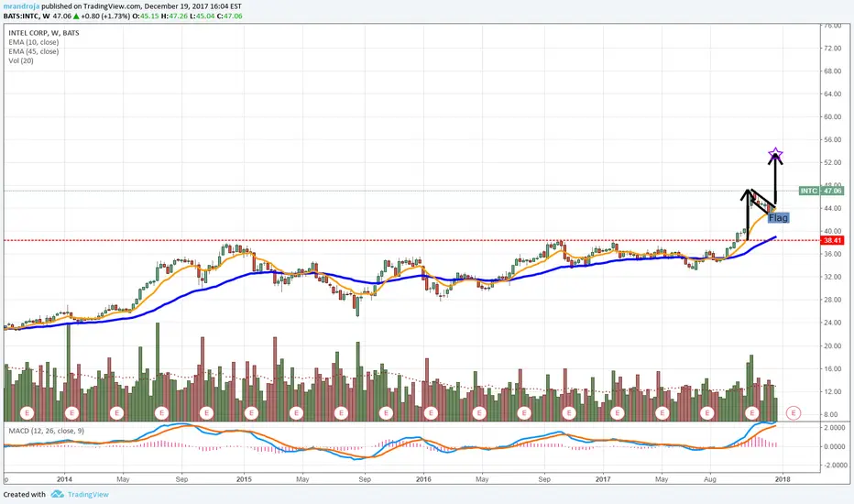The height and width of the screenshot is (504, 854).
Task: Click the earnings E marker nearest the 2017 label
Action: [x=617, y=413]
